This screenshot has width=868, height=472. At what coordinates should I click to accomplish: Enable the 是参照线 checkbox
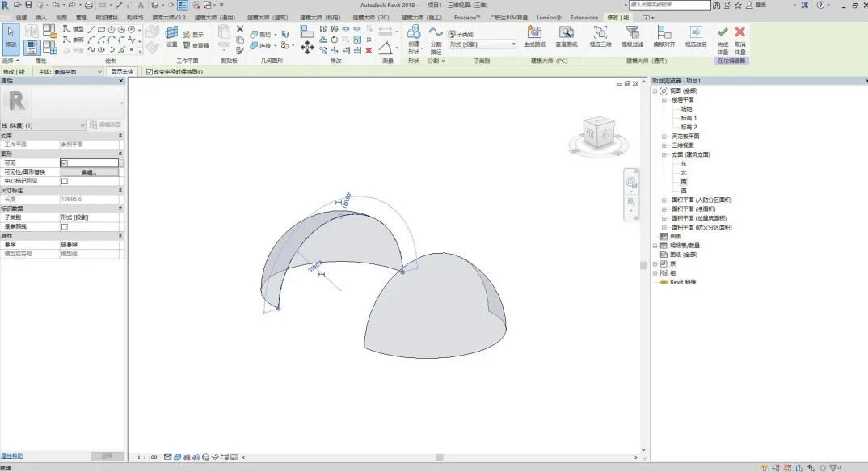pyautogui.click(x=65, y=226)
